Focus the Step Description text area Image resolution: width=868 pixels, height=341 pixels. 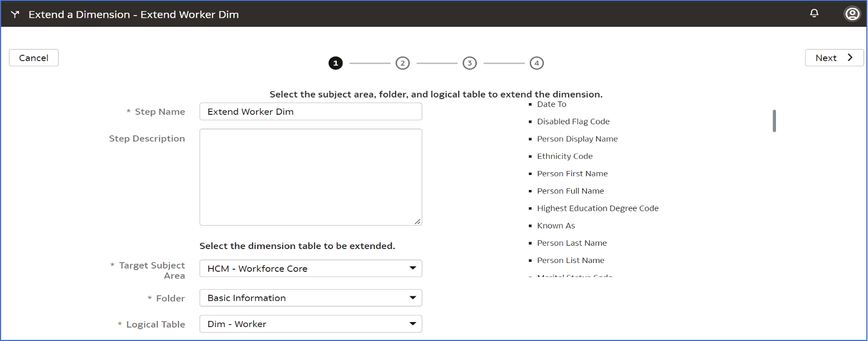coord(310,177)
